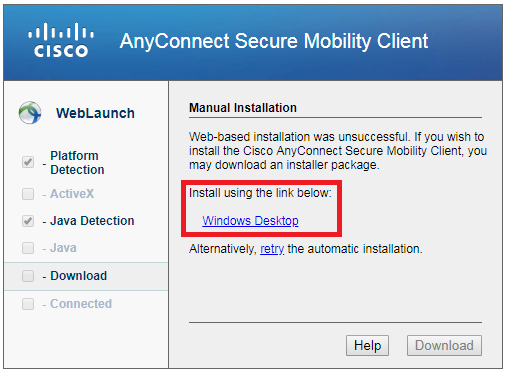The image size is (505, 372).
Task: Select the Java step label
Action: (63, 248)
